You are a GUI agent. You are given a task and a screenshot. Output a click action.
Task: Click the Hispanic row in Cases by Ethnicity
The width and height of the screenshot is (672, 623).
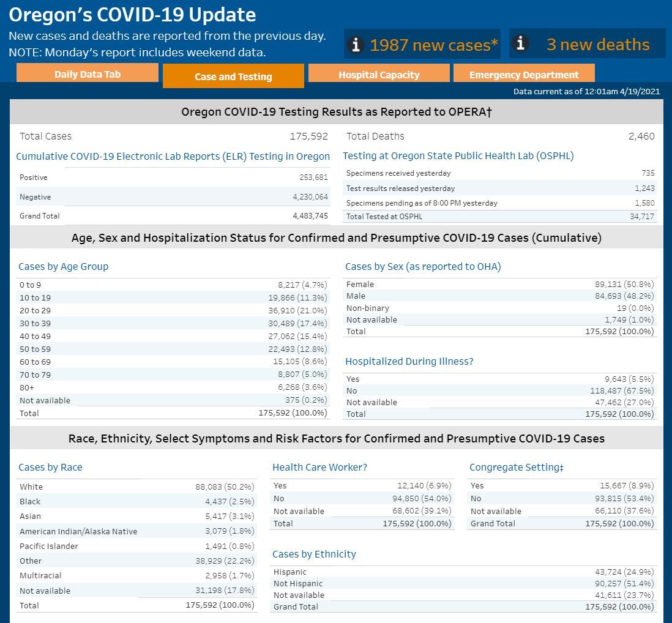463,572
